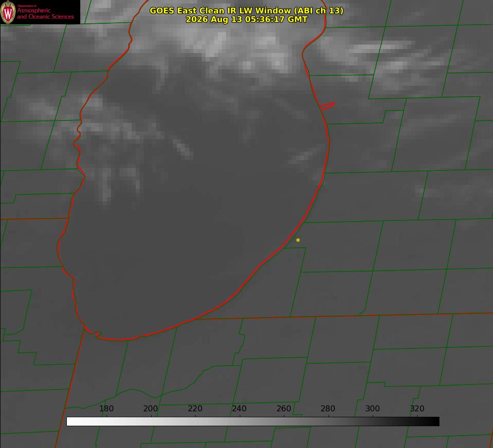This screenshot has width=493, height=448.
Task: Click the small red inlet on the east shore
Action: click(327, 106)
